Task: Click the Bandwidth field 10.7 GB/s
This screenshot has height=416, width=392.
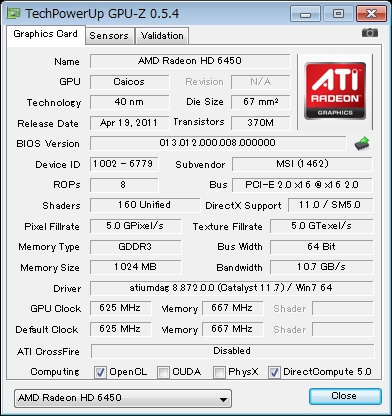Action: pyautogui.click(x=321, y=267)
